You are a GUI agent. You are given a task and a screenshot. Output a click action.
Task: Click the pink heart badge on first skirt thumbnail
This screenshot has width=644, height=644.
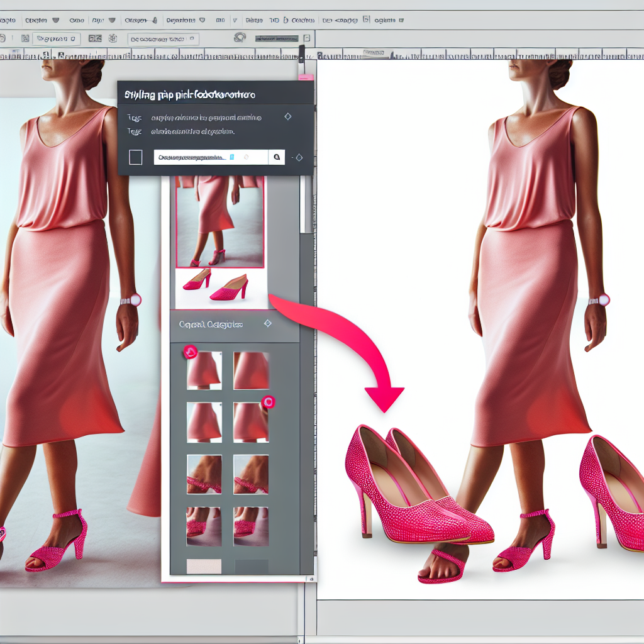coord(190,352)
